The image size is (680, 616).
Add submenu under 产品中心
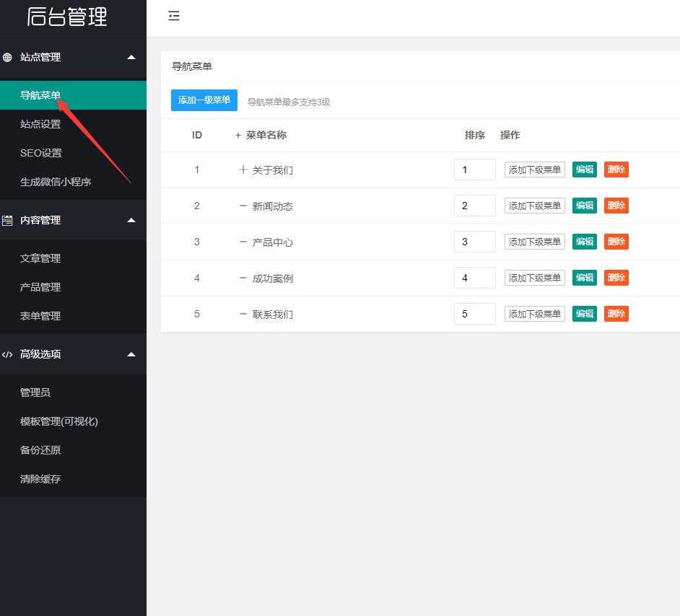coord(535,242)
